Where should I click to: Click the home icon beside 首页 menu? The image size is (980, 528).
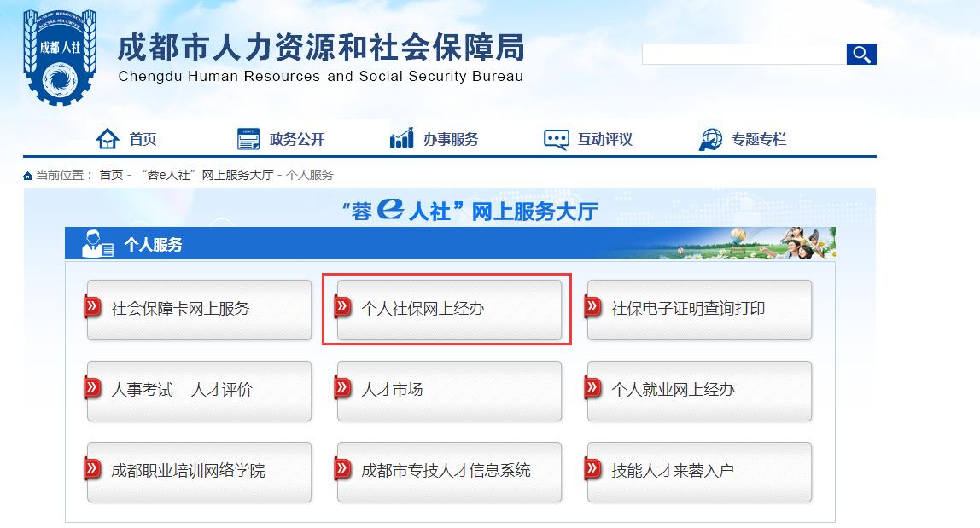(108, 137)
